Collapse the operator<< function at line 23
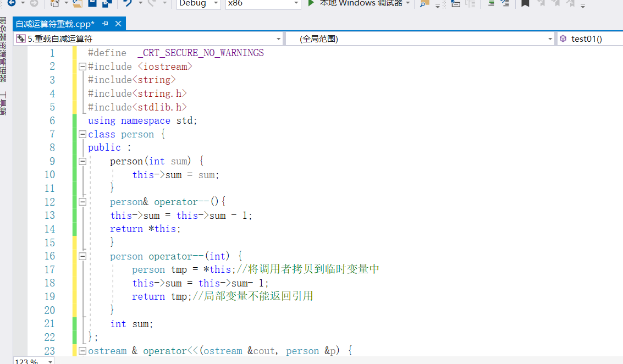The image size is (623, 364). coord(82,351)
